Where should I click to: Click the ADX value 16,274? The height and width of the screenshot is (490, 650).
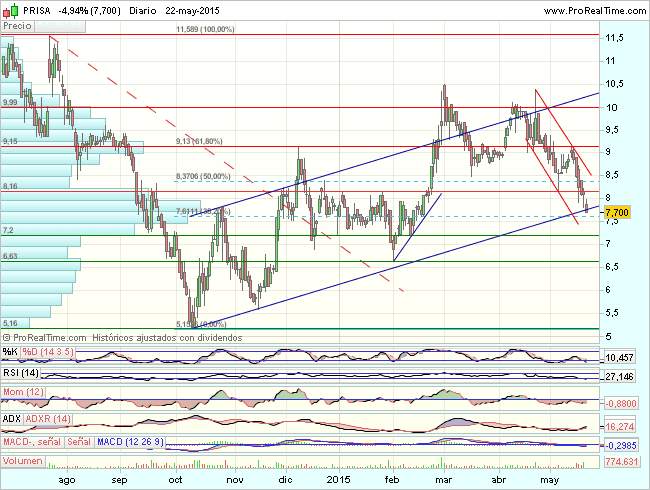(x=619, y=426)
